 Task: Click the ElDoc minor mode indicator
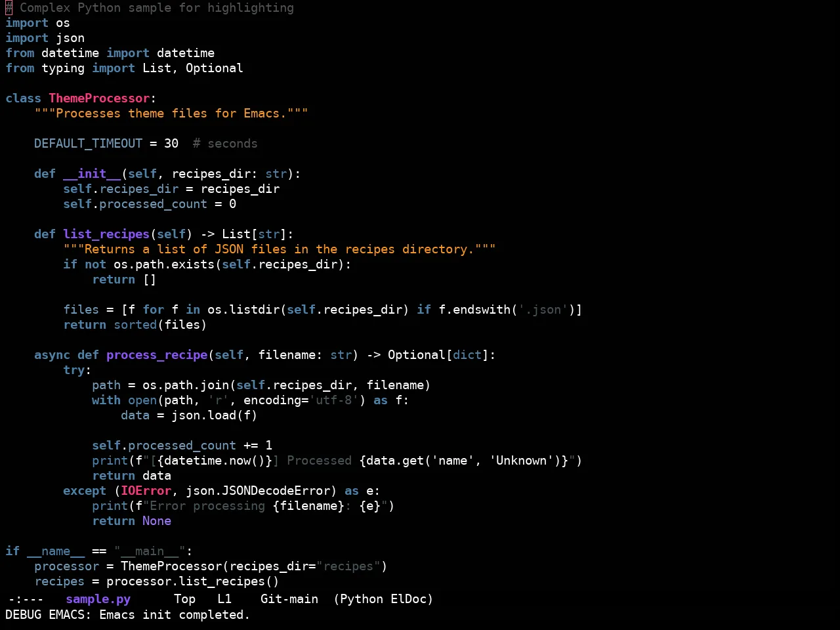click(408, 599)
